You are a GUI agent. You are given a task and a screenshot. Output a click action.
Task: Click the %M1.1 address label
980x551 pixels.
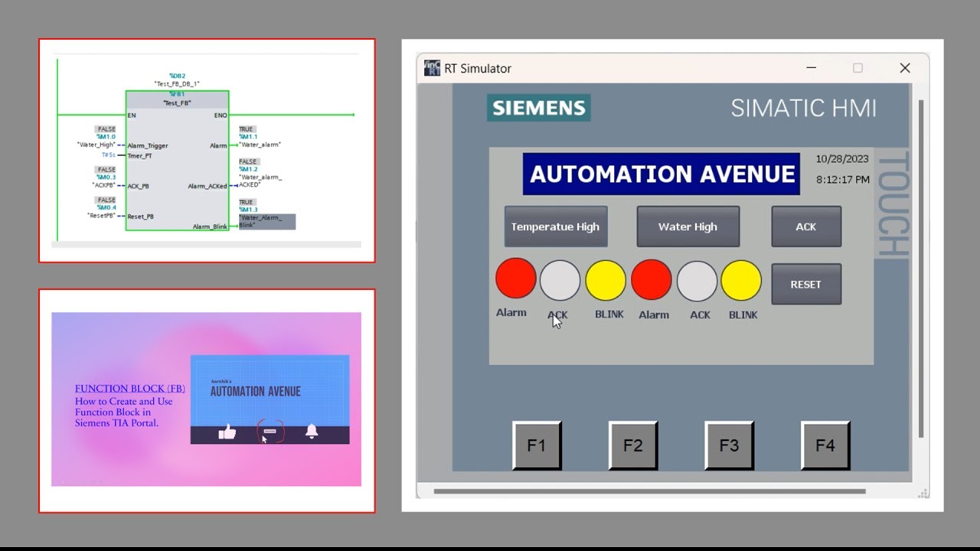pyautogui.click(x=248, y=137)
